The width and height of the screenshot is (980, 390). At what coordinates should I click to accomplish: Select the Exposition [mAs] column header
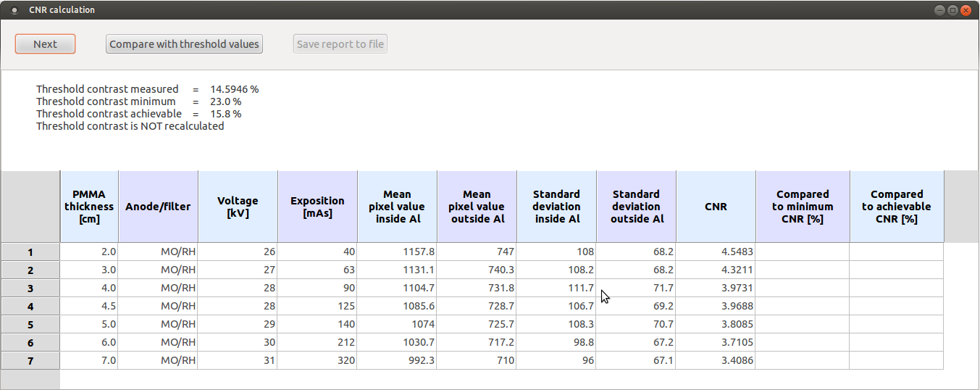317,207
